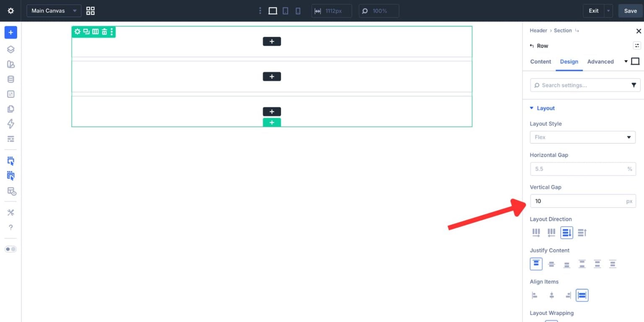Viewport: 644px width, 322px height.
Task: Collapse the Layout section
Action: (x=542, y=108)
